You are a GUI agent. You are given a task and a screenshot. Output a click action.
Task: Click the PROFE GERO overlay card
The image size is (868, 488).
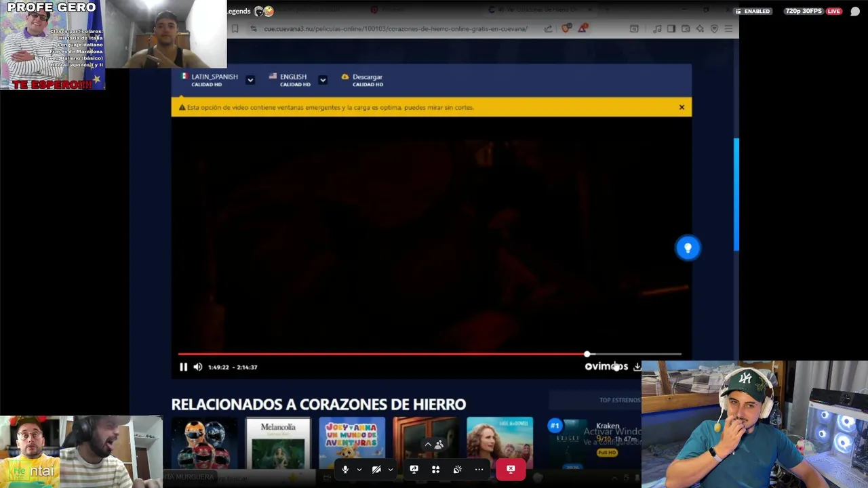[x=52, y=45]
